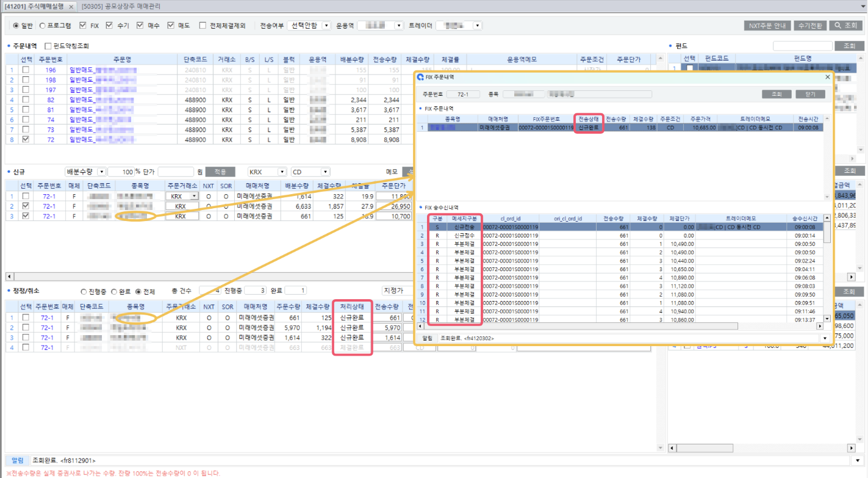Click the 단가 price input field

(175, 172)
